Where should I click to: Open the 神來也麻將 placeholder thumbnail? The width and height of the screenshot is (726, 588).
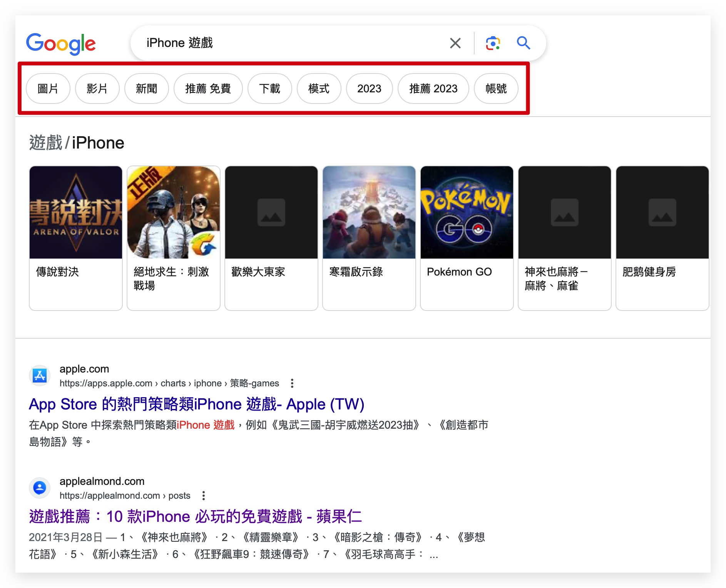pyautogui.click(x=565, y=212)
